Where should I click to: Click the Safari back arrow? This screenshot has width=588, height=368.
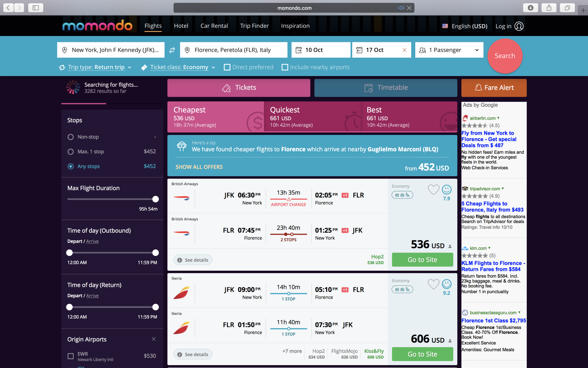pyautogui.click(x=8, y=8)
